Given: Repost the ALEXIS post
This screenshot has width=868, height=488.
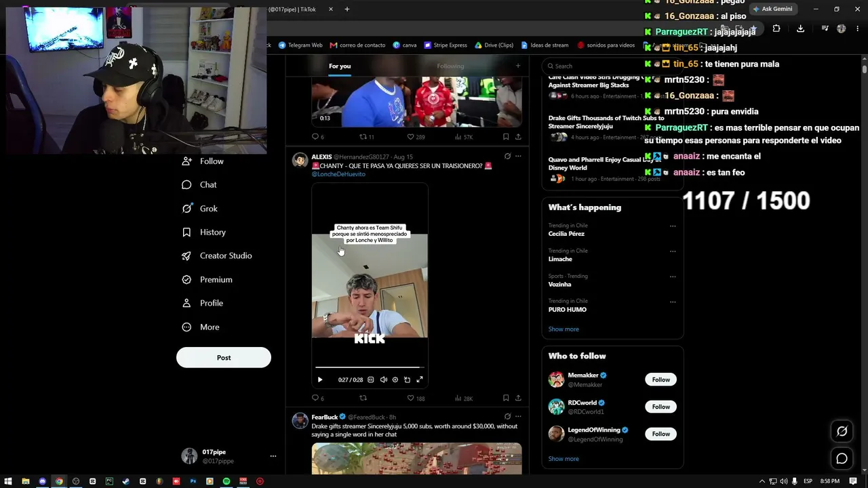Looking at the screenshot, I should (363, 398).
